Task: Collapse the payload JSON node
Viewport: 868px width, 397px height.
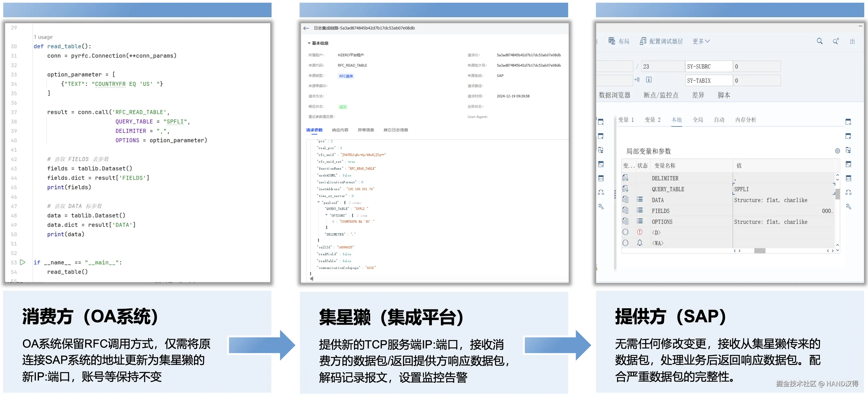Action: pyautogui.click(x=318, y=202)
